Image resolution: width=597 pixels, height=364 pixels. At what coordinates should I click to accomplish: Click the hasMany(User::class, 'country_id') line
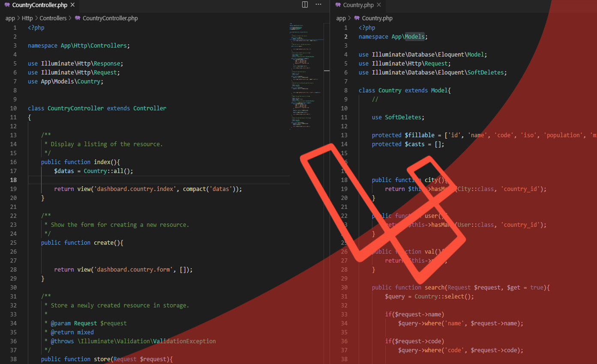466,225
